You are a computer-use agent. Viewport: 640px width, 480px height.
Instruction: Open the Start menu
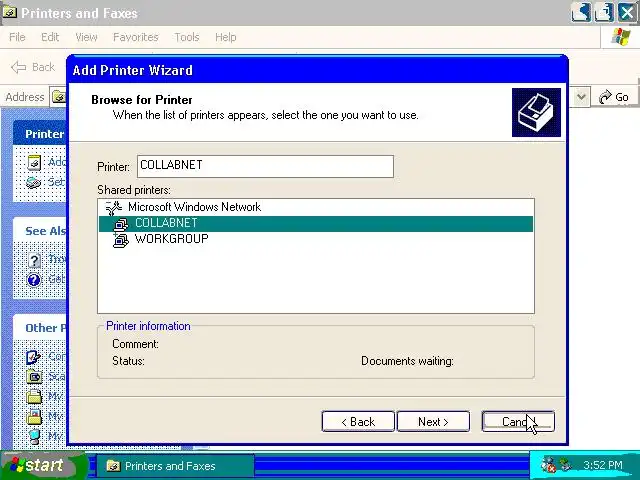(44, 465)
